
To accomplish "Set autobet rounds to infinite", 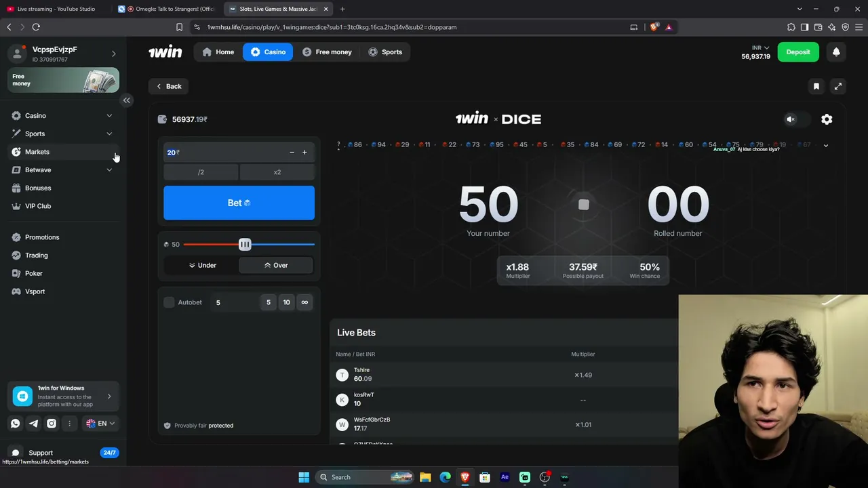I will 304,302.
